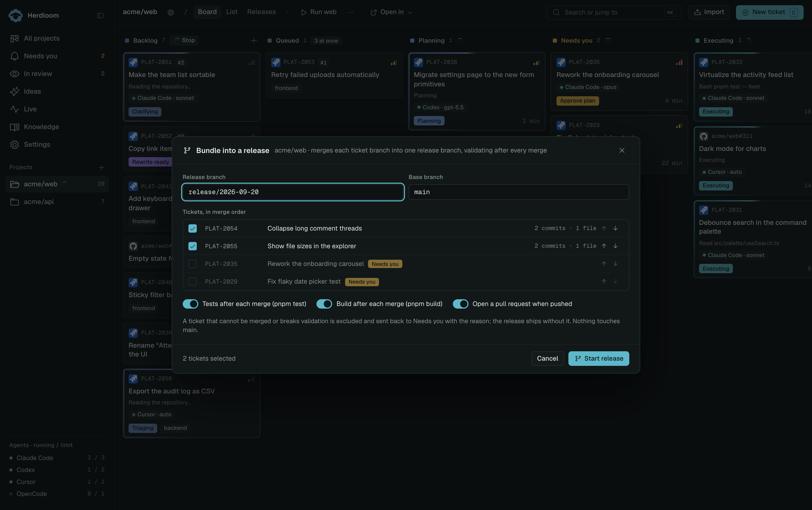The width and height of the screenshot is (812, 510).
Task: Open the more options ellipsis menu
Action: click(351, 12)
